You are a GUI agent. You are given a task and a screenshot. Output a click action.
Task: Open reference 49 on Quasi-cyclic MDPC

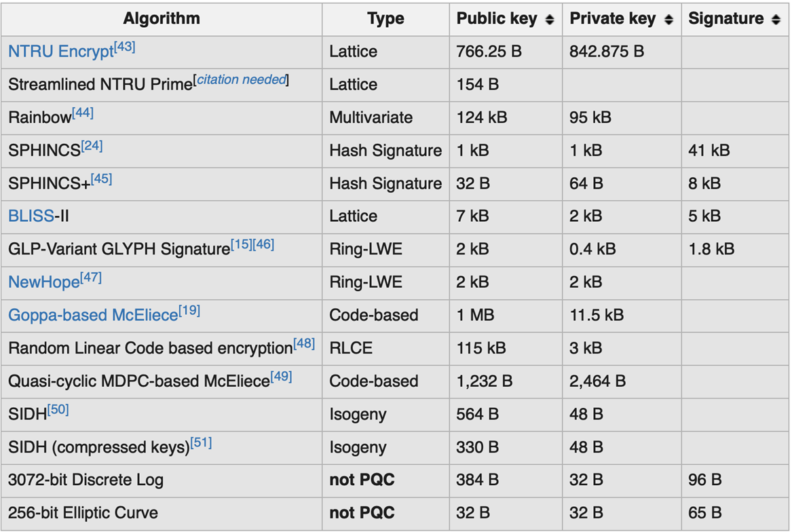[282, 377]
